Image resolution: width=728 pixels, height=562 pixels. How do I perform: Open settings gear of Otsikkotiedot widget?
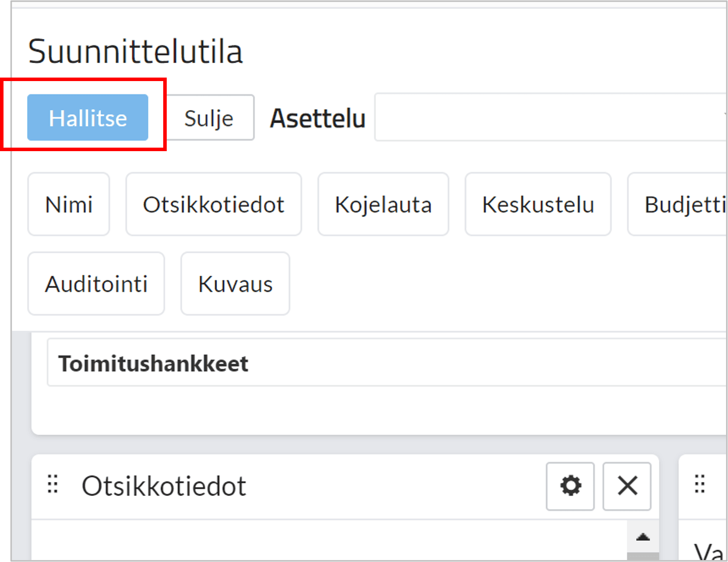pyautogui.click(x=570, y=486)
